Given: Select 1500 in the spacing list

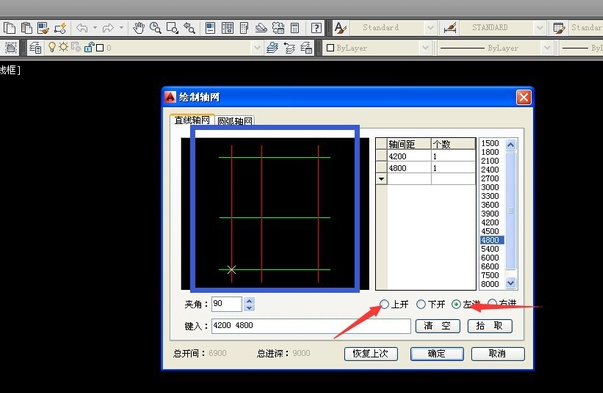Looking at the screenshot, I should point(490,143).
